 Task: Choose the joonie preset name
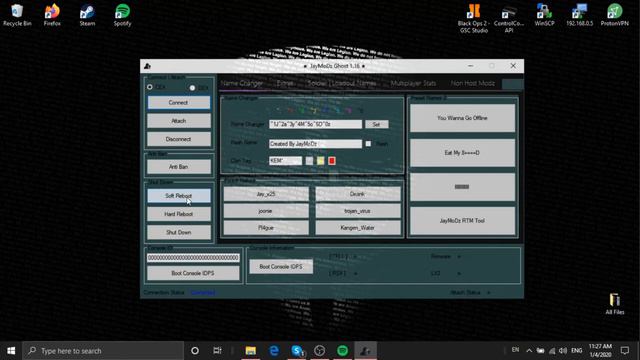click(266, 211)
